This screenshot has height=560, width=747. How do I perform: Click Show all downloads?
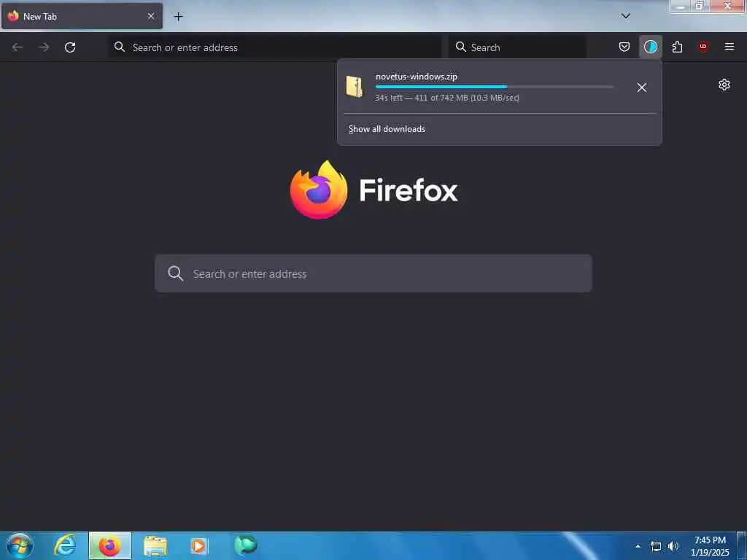(387, 129)
